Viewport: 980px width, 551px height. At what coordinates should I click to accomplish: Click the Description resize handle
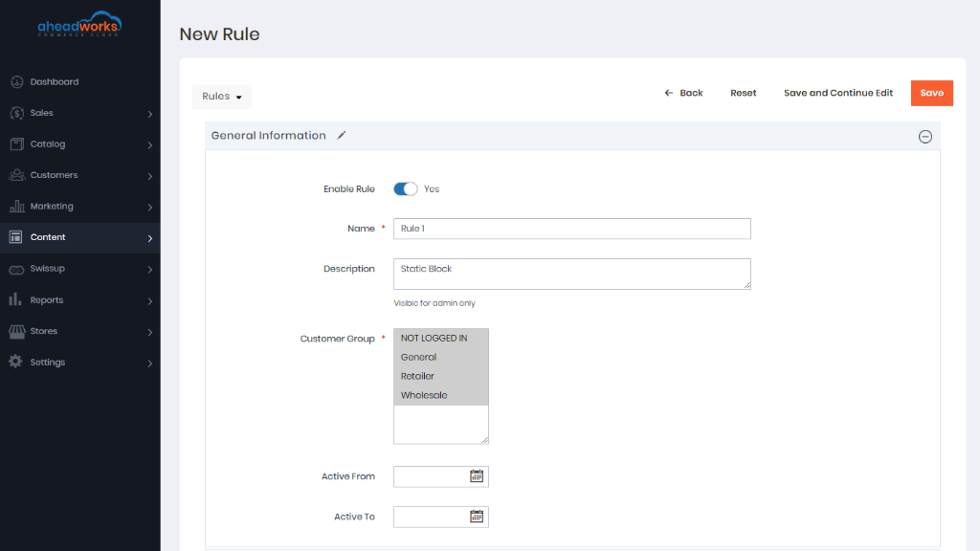pyautogui.click(x=746, y=285)
